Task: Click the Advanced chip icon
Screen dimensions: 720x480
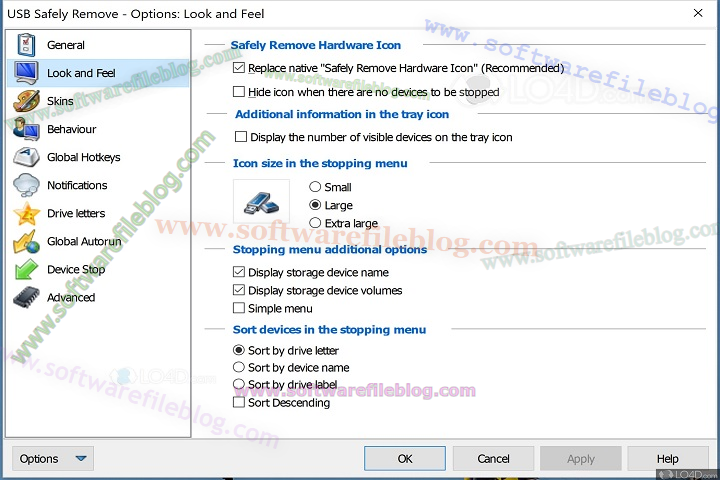Action: click(26, 297)
